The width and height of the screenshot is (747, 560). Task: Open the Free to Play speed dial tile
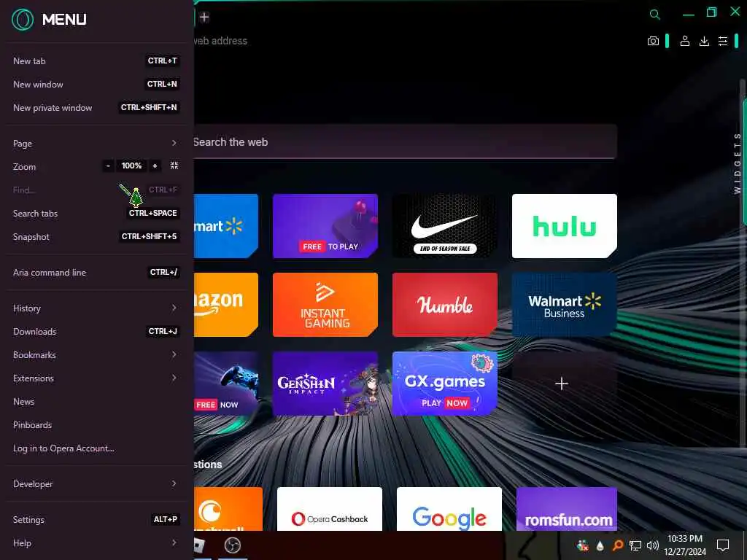point(325,226)
